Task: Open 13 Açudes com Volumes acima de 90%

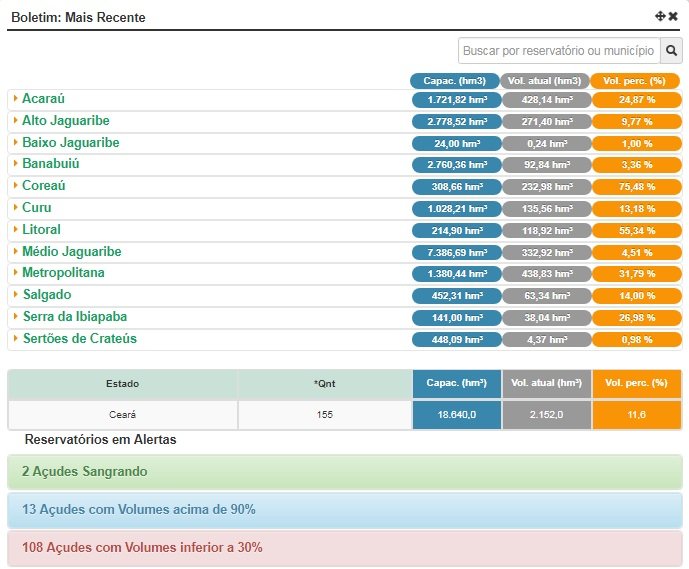Action: [344, 510]
